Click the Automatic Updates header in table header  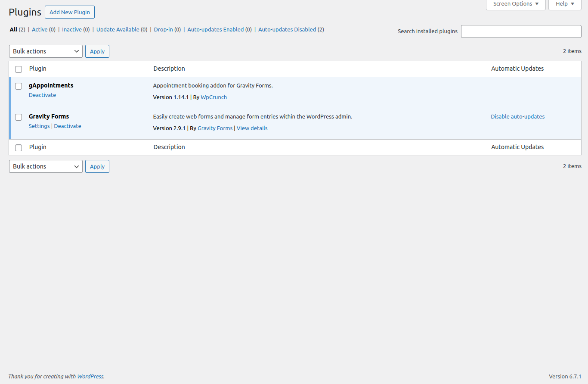pos(517,69)
